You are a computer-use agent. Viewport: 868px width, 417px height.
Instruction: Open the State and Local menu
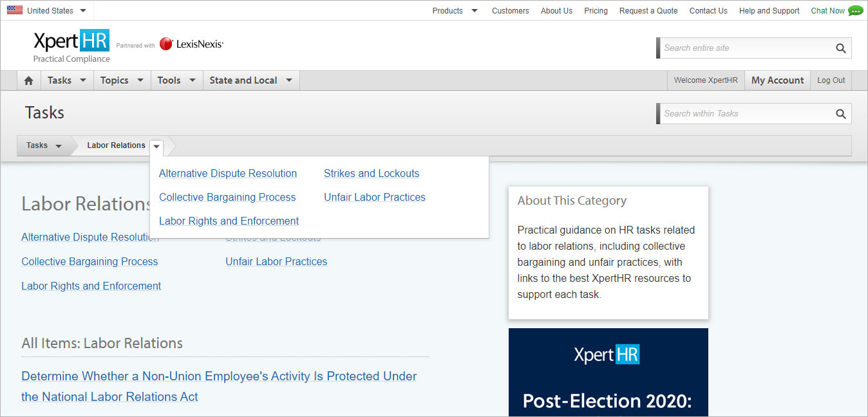pyautogui.click(x=251, y=80)
